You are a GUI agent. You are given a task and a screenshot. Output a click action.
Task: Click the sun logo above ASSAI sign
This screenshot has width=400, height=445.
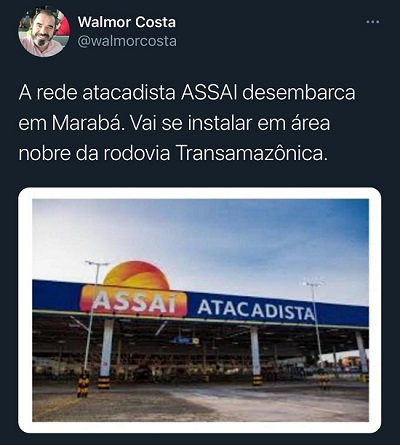[136, 274]
